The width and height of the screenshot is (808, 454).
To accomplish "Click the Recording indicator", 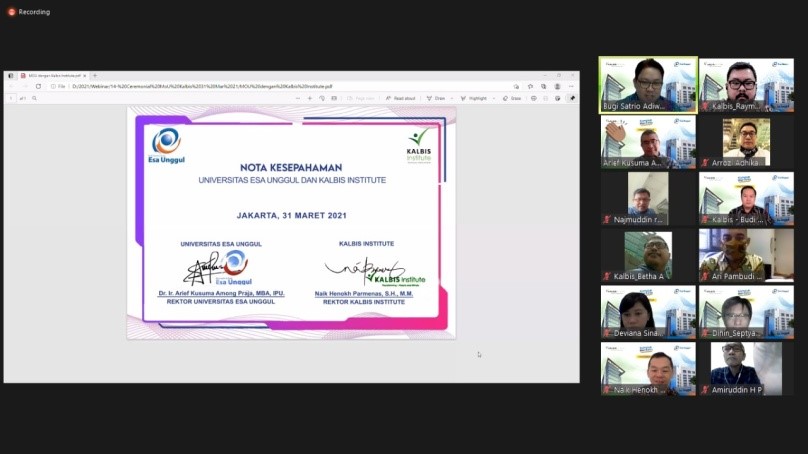I will tap(29, 12).
